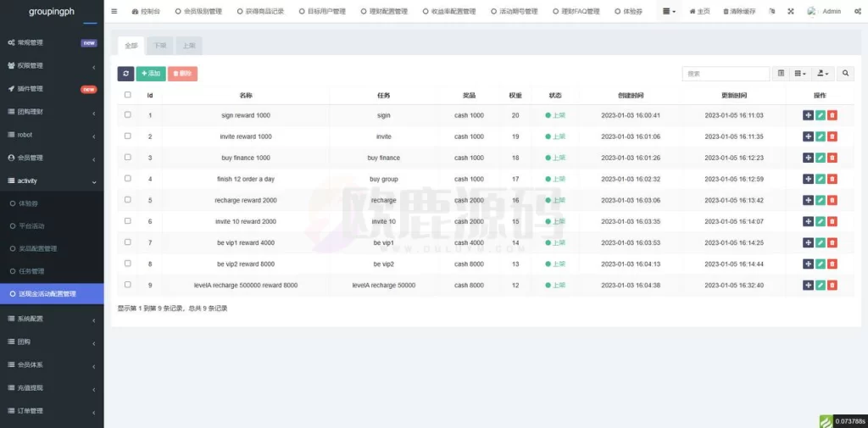The width and height of the screenshot is (868, 428).
Task: Open the columns dropdown in the table toolbar
Action: click(800, 74)
